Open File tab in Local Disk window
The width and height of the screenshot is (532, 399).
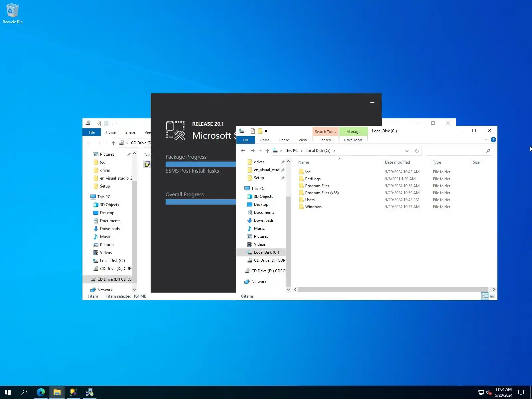click(246, 140)
